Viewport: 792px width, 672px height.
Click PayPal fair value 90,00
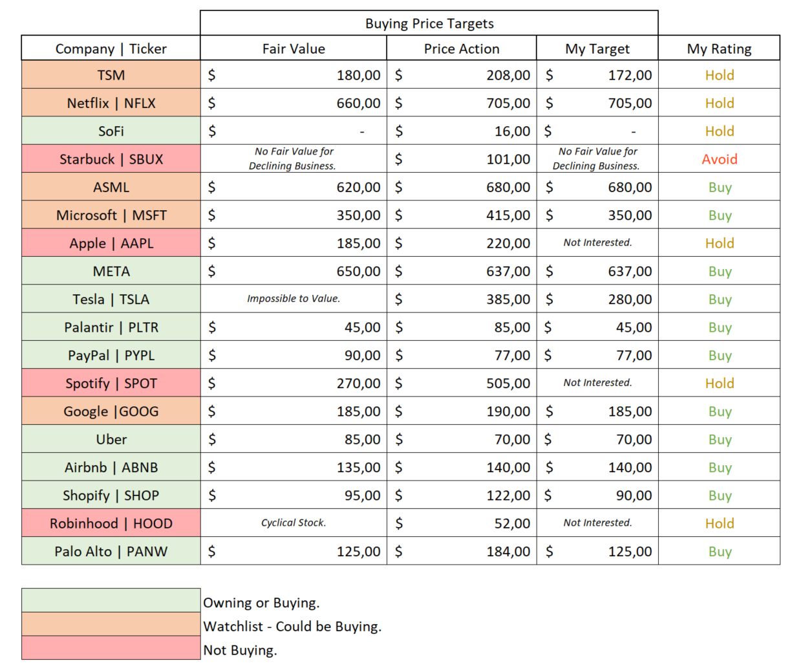[294, 355]
